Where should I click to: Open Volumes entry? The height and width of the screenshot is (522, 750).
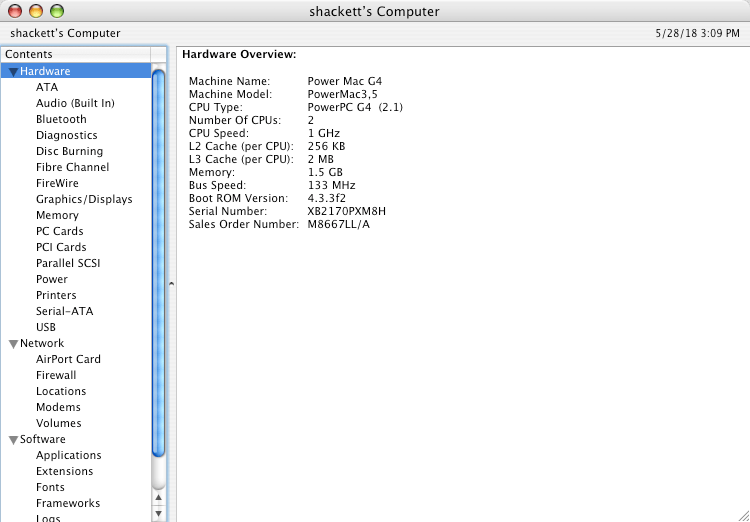pos(58,423)
